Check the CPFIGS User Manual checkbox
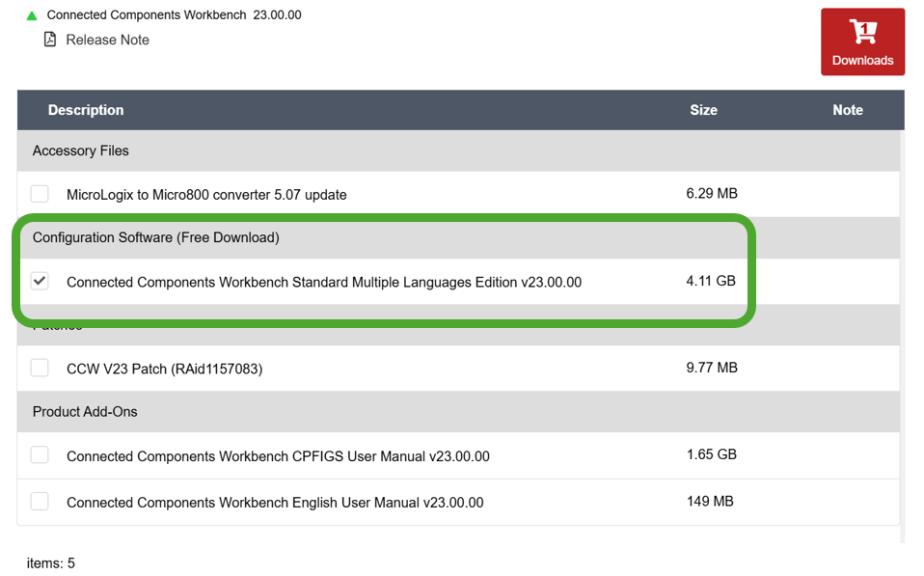Screen dimensions: 924x576 coord(40,455)
